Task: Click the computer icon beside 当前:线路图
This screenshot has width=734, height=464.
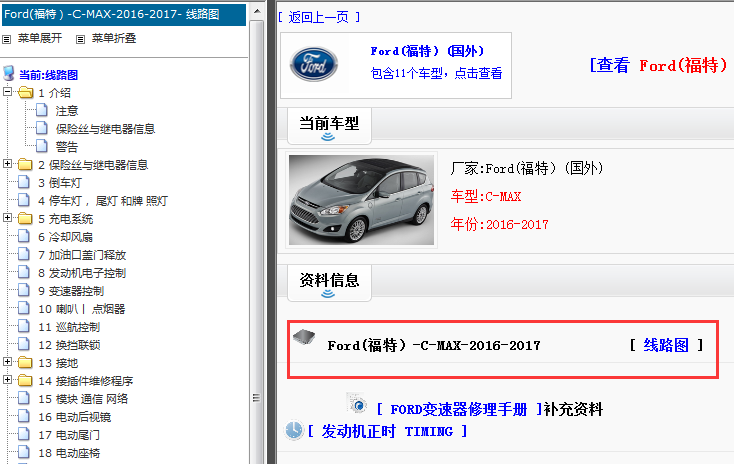Action: click(9, 74)
